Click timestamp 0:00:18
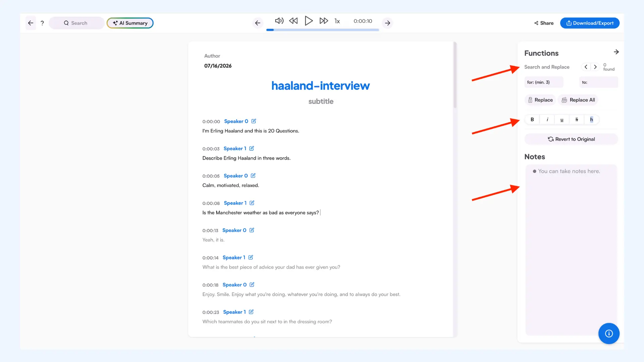The height and width of the screenshot is (362, 644). click(210, 285)
